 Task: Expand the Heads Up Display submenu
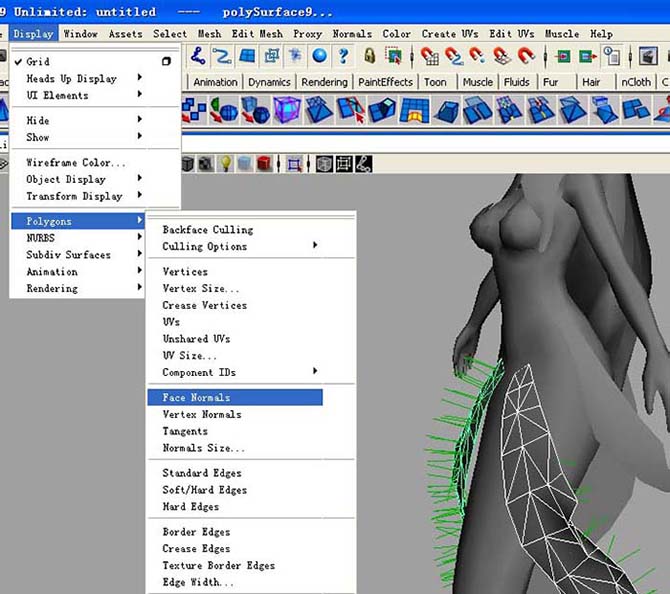(71, 79)
